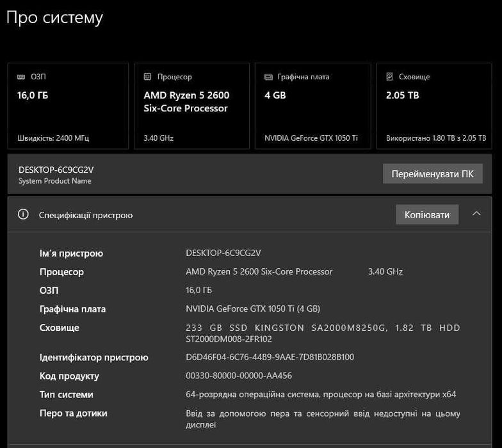Click Швидкість: 2400 МГц text
Viewport: 502px width, 448px height.
coord(53,138)
